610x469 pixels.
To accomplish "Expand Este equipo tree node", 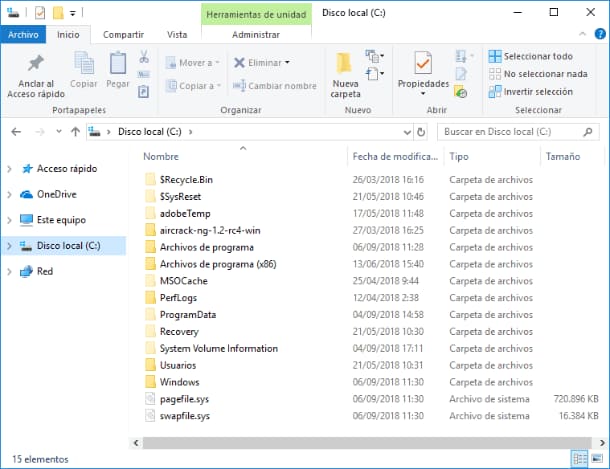I will (x=10, y=220).
